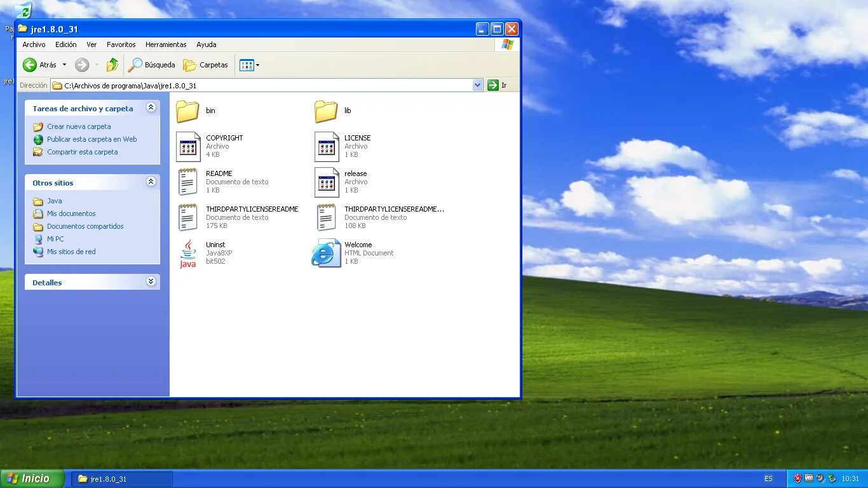Screen dimensions: 868x488
Task: Open Documentos compartidos link
Action: 85,226
